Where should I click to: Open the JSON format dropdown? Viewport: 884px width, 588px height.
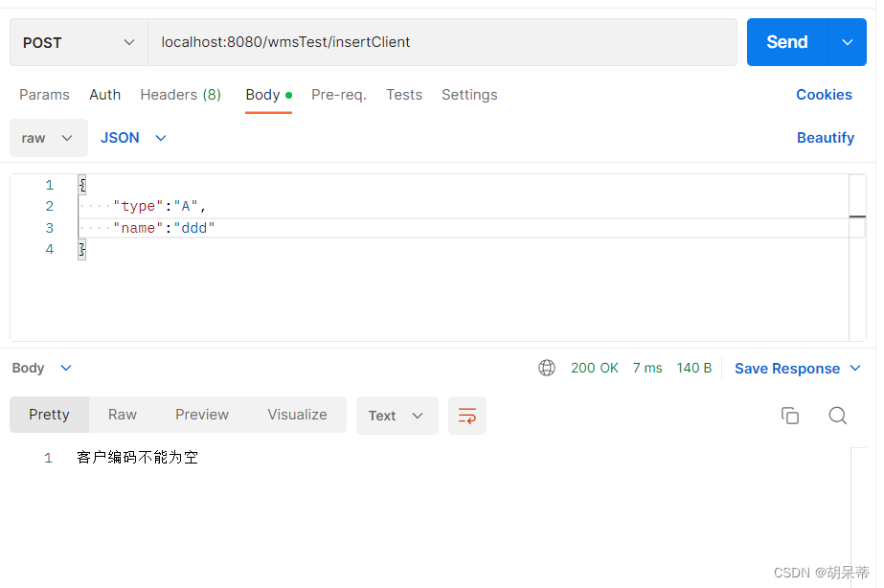click(134, 138)
